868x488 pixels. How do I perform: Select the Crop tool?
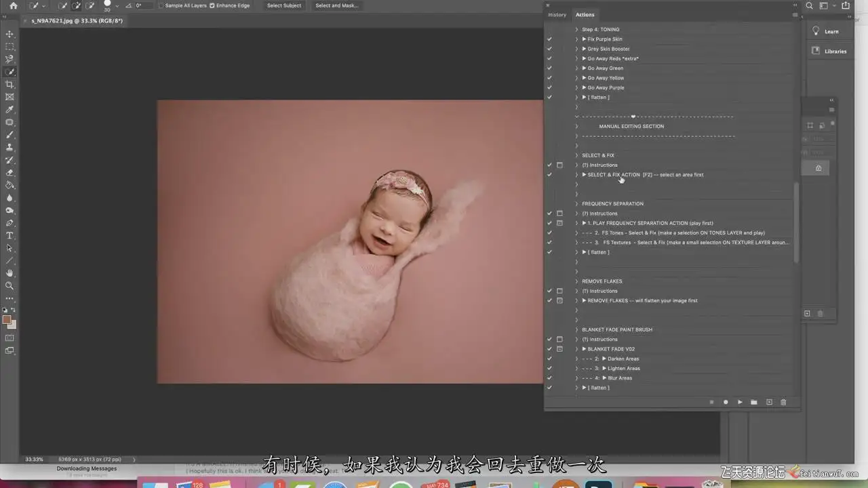click(x=9, y=85)
